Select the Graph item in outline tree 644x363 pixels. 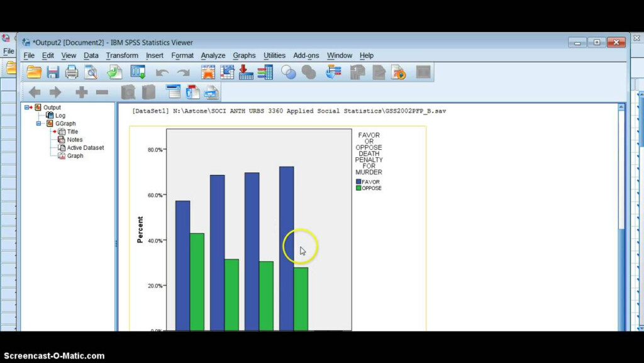[x=75, y=156]
